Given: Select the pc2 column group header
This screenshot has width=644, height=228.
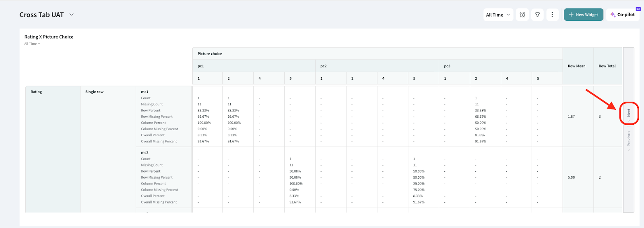Looking at the screenshot, I should 323,66.
